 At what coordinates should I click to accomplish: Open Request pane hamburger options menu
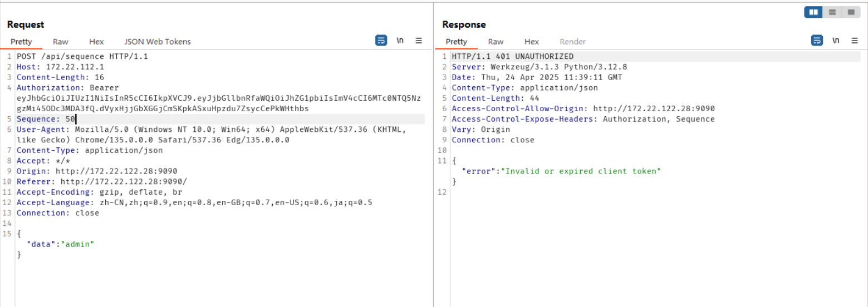tap(419, 41)
